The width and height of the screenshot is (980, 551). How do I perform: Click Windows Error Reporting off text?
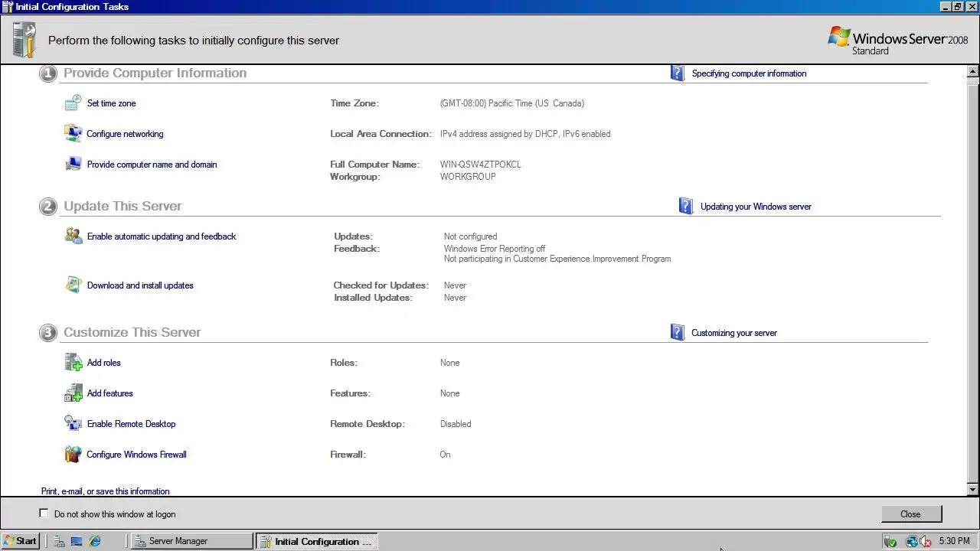point(495,249)
